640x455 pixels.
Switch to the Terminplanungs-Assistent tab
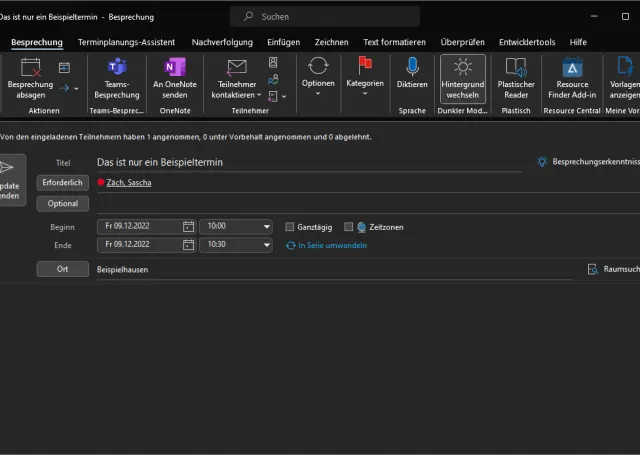126,42
